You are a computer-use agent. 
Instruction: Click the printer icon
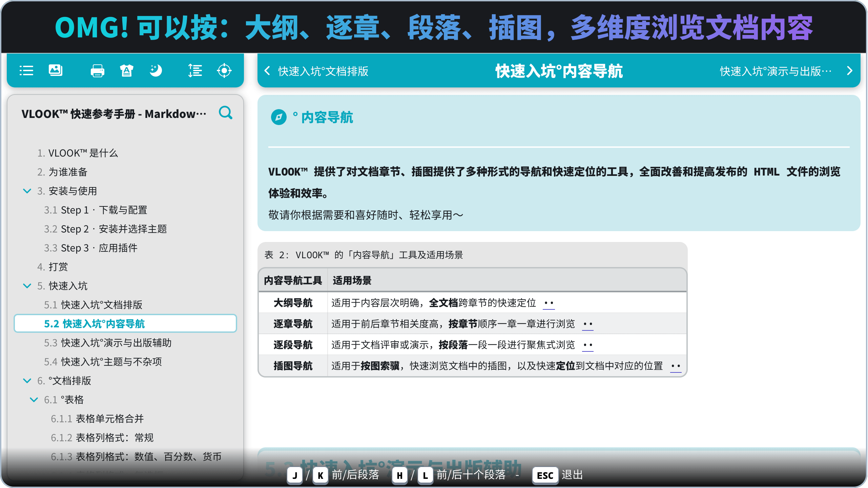coord(98,70)
